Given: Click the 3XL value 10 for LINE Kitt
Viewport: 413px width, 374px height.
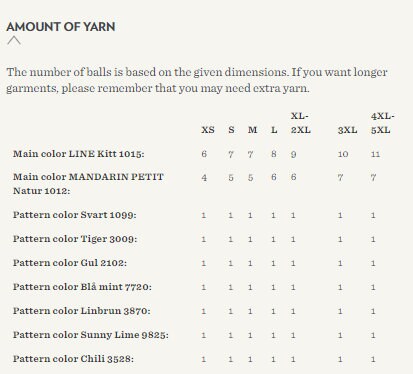Looking at the screenshot, I should [343, 154].
